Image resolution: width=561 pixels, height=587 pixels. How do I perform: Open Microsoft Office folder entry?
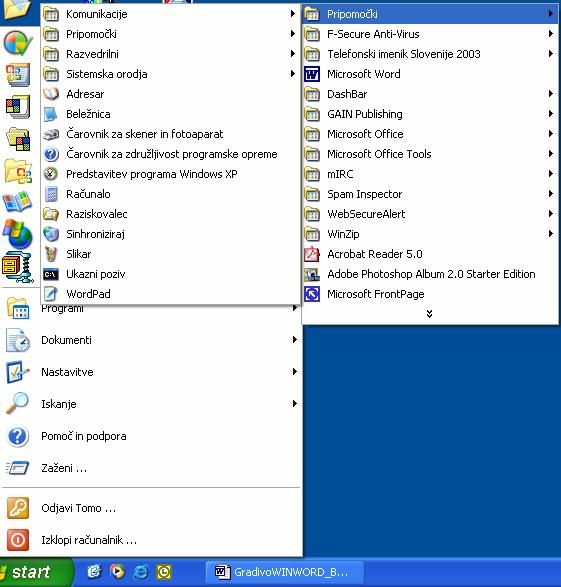coord(430,134)
